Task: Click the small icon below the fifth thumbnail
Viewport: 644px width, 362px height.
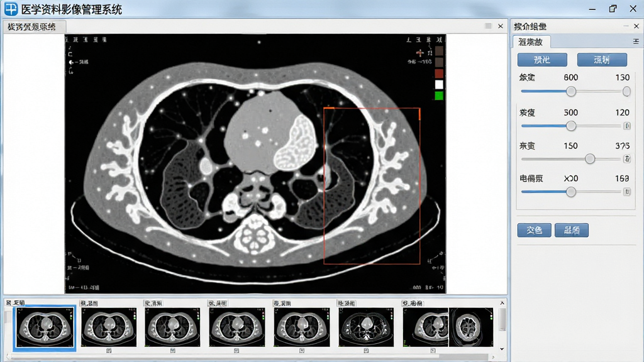Action: coord(302,351)
